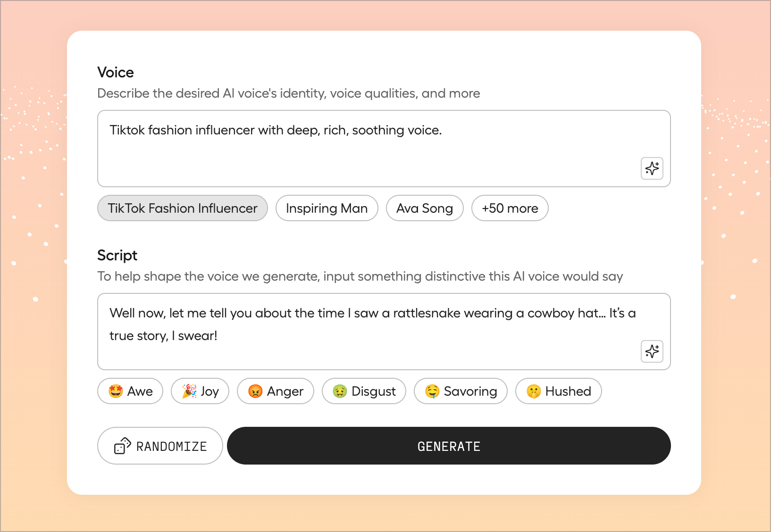Screen dimensions: 771x532
Task: Choose the shushing face Hushed emotion
Action: click(x=558, y=391)
